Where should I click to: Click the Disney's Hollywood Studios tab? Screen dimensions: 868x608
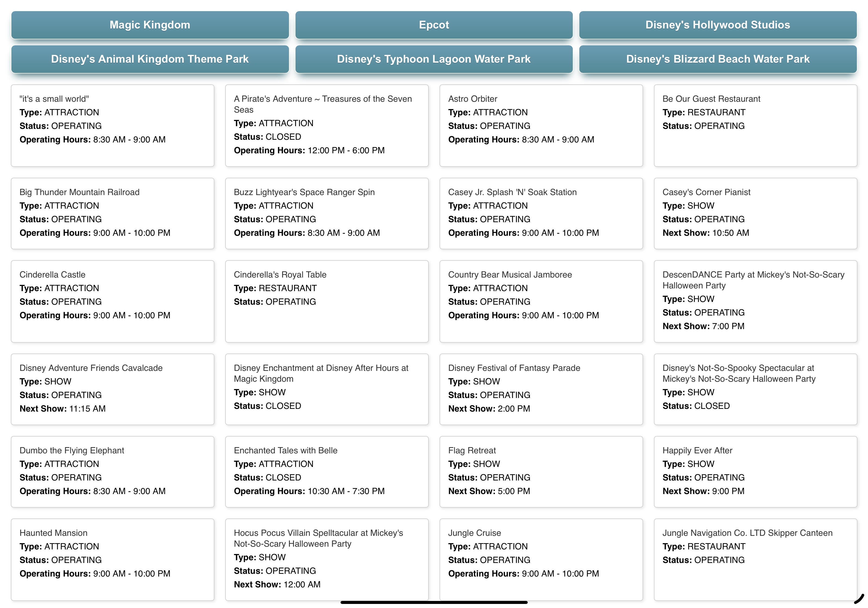718,25
